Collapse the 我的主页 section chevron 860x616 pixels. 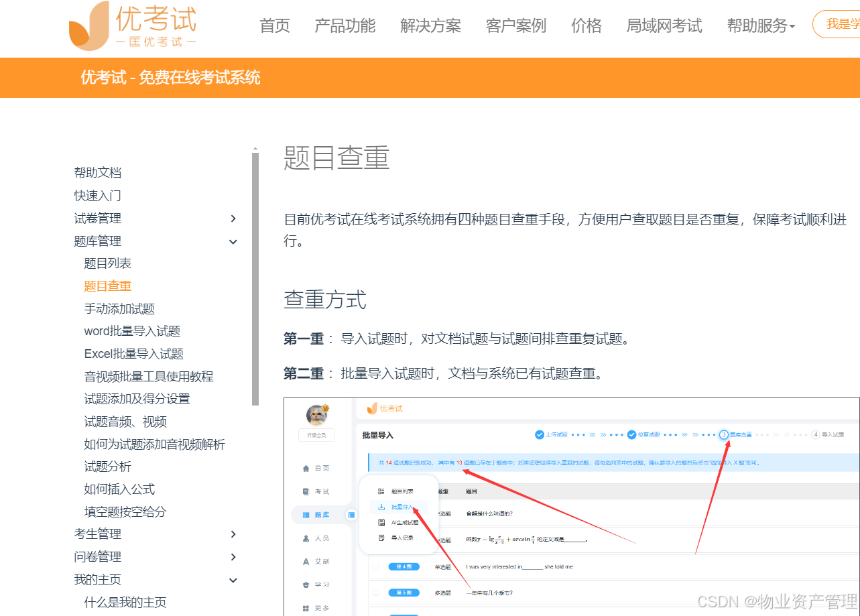pos(233,580)
